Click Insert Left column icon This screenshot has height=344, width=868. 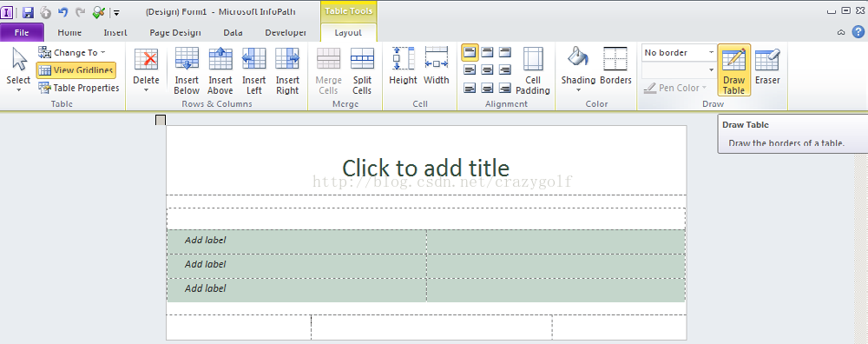pyautogui.click(x=254, y=59)
